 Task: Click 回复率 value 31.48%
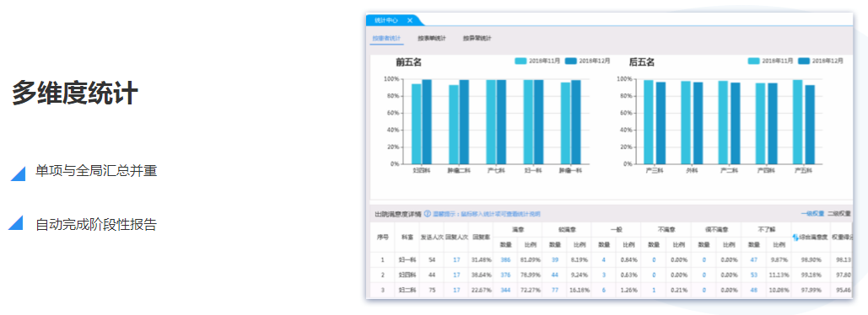pyautogui.click(x=480, y=259)
